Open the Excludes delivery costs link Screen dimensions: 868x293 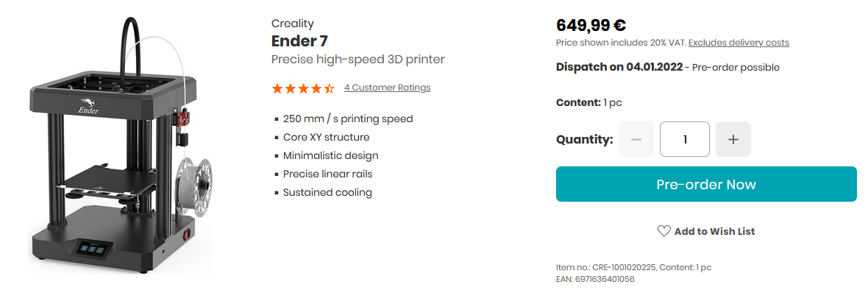point(739,43)
